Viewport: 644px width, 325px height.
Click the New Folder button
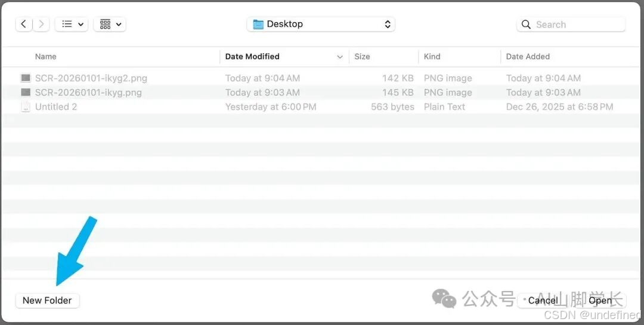tap(47, 301)
